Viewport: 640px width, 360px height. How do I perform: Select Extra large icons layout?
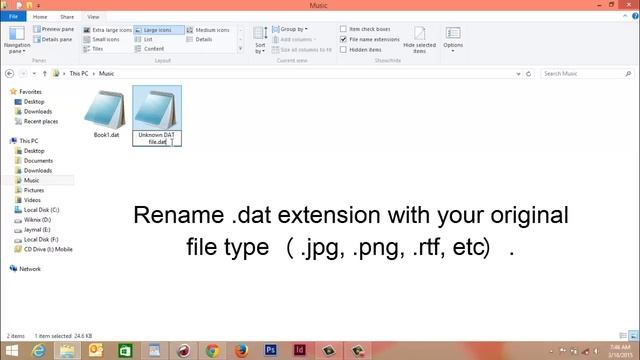(108, 30)
